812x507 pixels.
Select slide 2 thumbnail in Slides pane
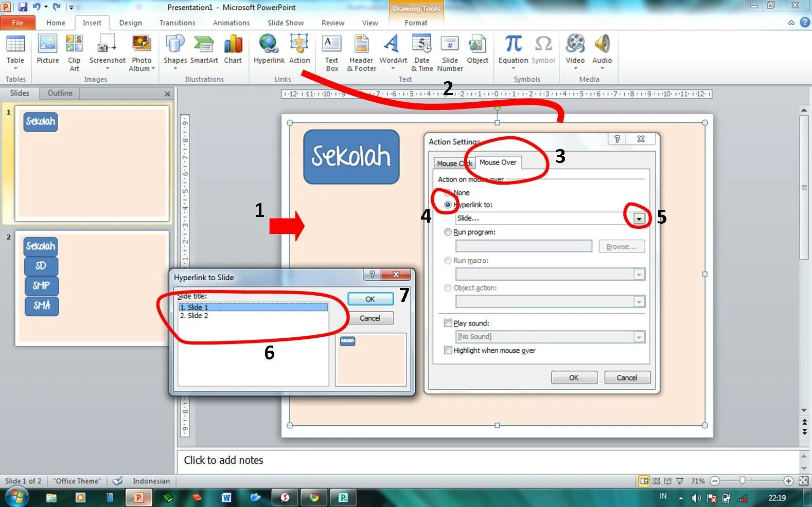click(x=92, y=288)
